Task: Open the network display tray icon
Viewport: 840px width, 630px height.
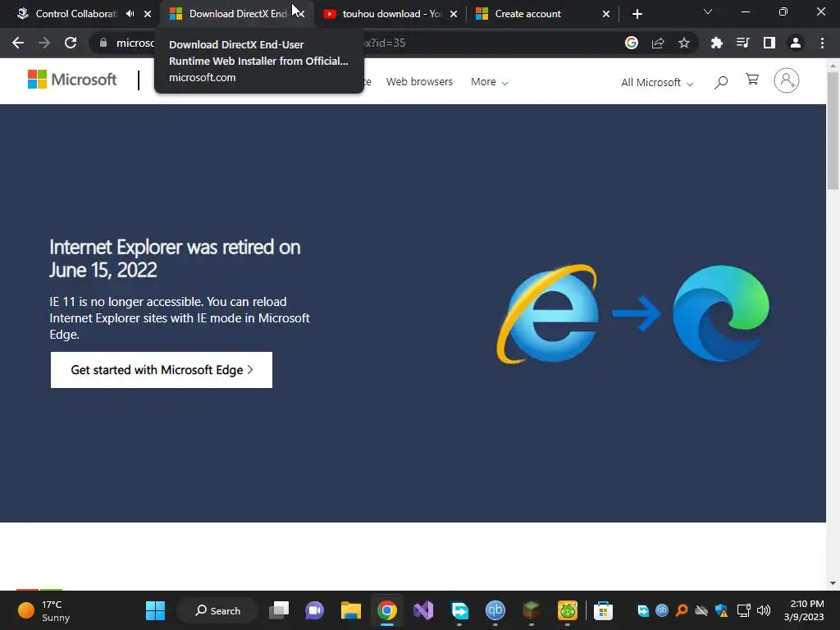Action: [x=743, y=610]
